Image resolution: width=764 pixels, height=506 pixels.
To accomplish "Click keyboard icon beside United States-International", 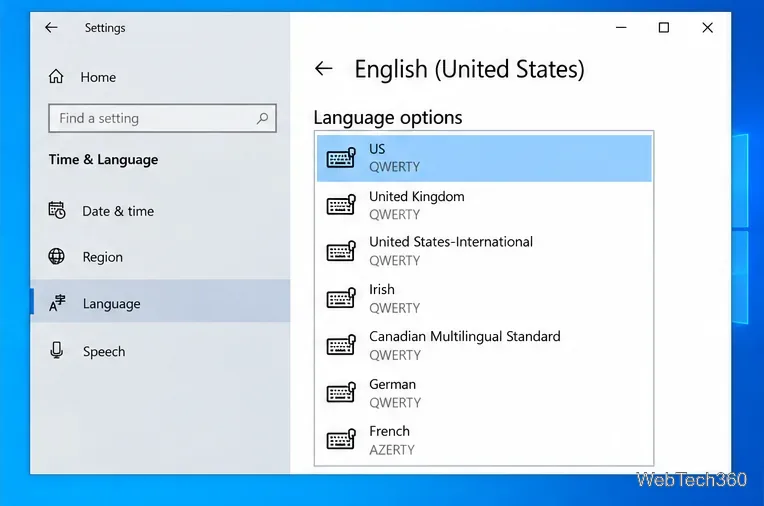I will [x=341, y=251].
